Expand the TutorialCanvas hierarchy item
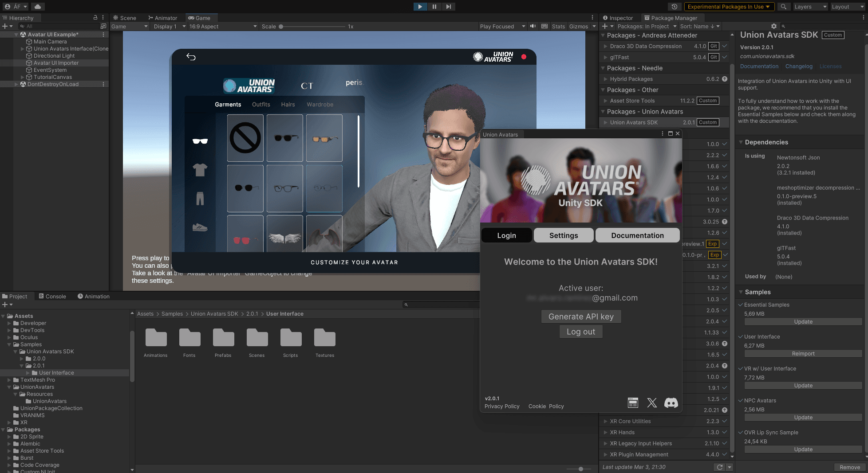Image resolution: width=868 pixels, height=473 pixels. coord(23,77)
